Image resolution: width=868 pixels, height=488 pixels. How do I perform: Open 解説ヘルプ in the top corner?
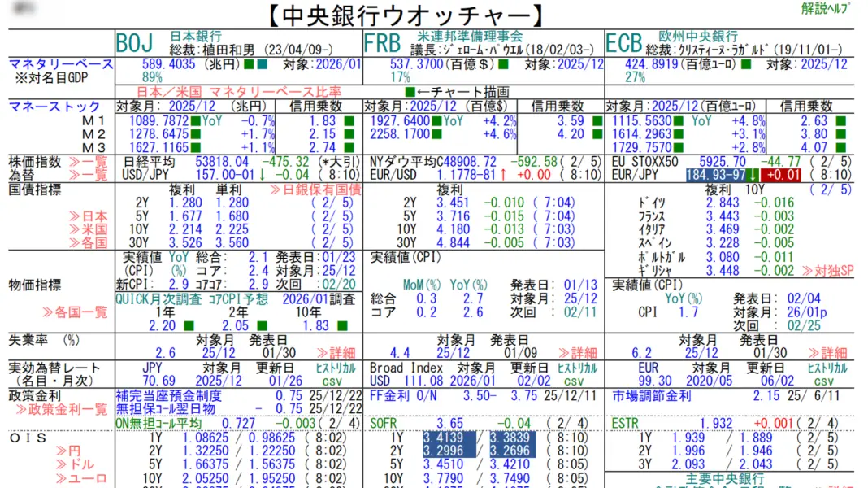tap(826, 8)
